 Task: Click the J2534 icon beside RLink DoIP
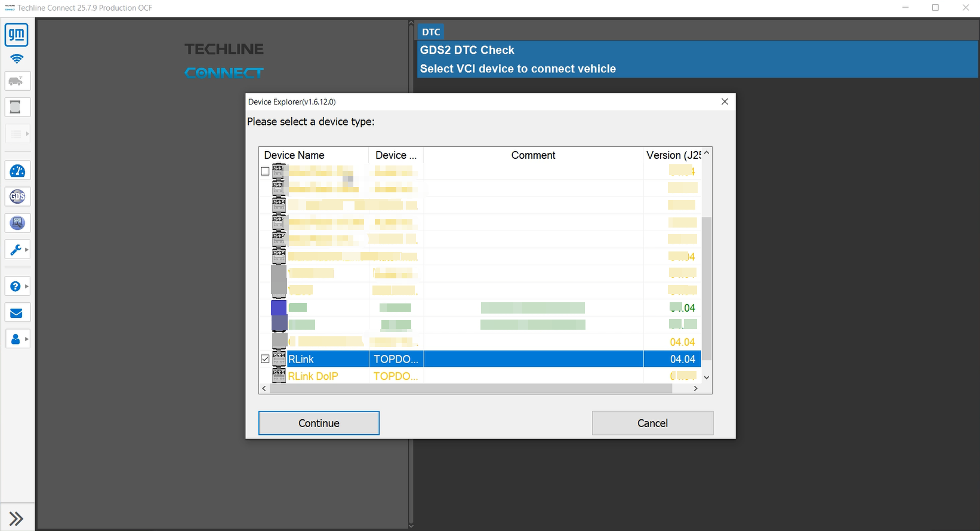pyautogui.click(x=279, y=376)
